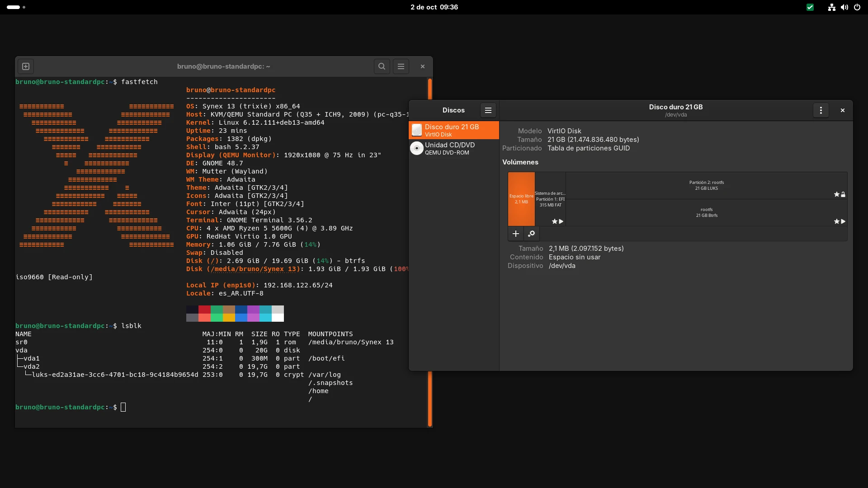Open the drive options three-dot menu
The width and height of the screenshot is (868, 488).
(821, 110)
